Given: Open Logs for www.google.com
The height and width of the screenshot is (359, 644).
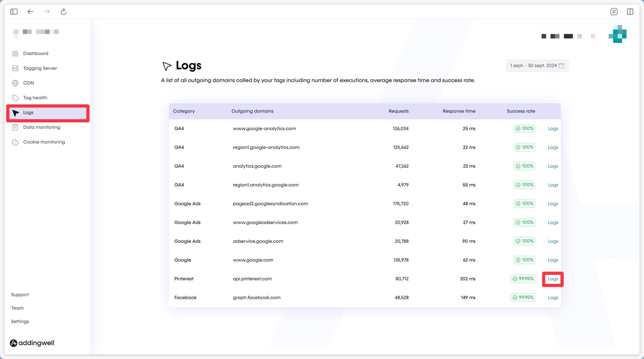Looking at the screenshot, I should 553,260.
